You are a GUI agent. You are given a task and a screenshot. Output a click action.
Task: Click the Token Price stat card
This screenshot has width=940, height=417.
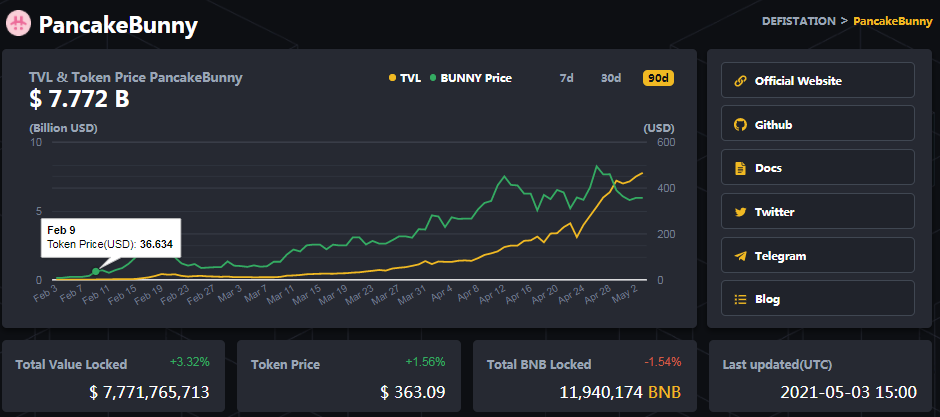(349, 376)
